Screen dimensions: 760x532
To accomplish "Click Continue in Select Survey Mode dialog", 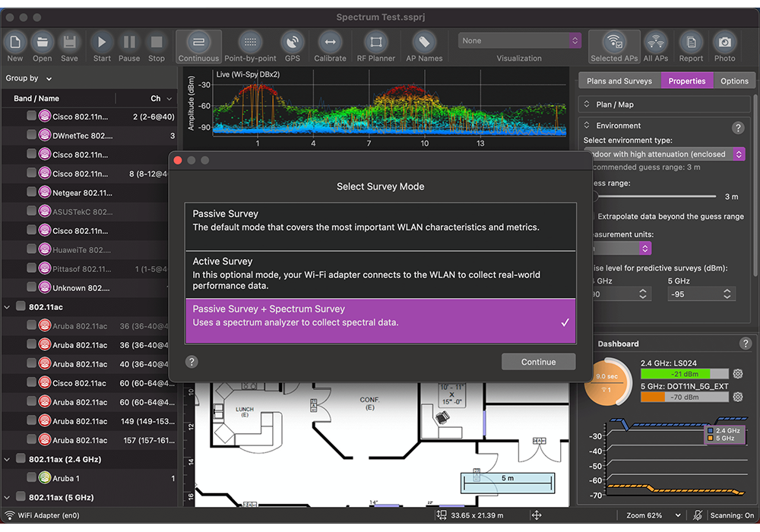I will pyautogui.click(x=539, y=362).
